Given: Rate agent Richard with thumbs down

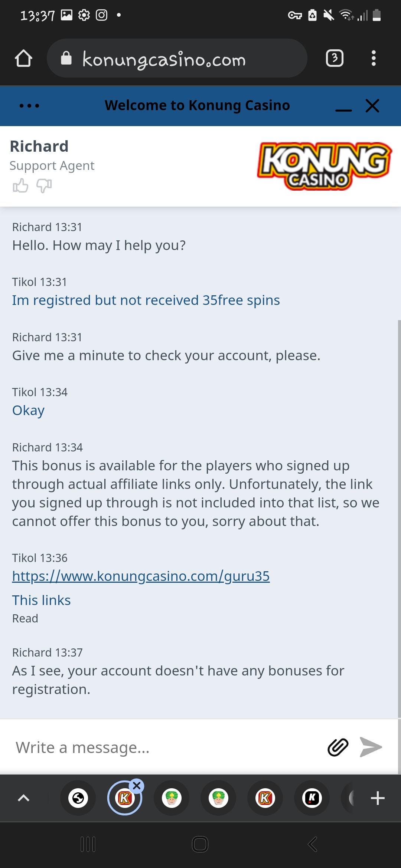Looking at the screenshot, I should click(x=44, y=185).
